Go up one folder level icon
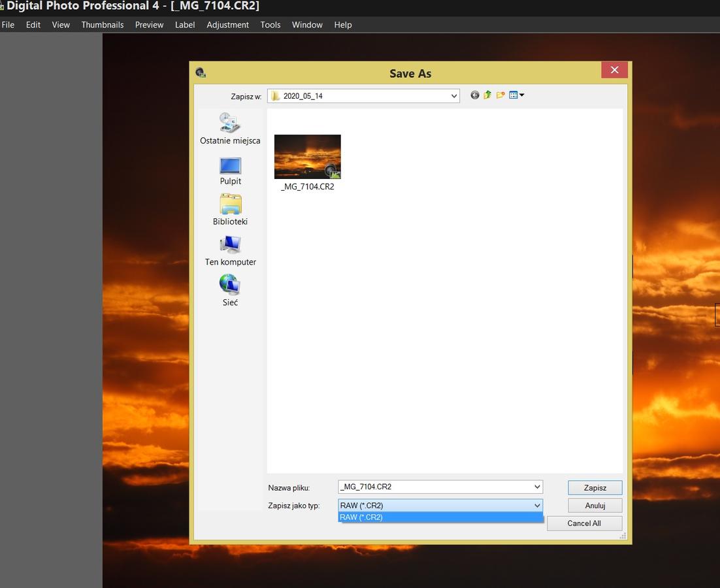This screenshot has height=588, width=720. coord(487,95)
